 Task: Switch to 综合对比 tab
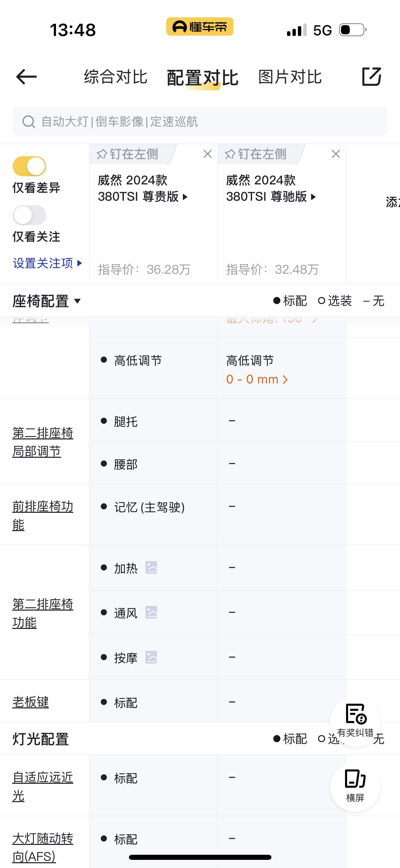[x=116, y=77]
